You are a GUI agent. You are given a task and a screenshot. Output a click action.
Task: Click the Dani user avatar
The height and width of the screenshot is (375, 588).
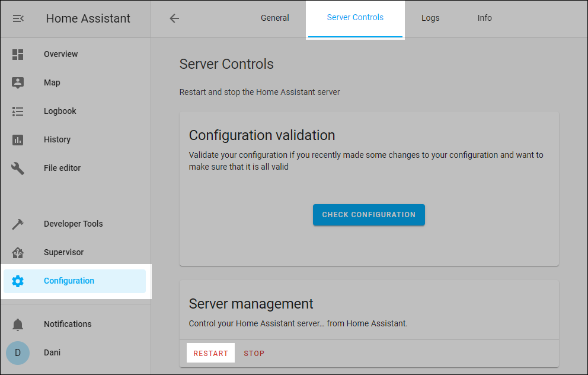point(18,353)
